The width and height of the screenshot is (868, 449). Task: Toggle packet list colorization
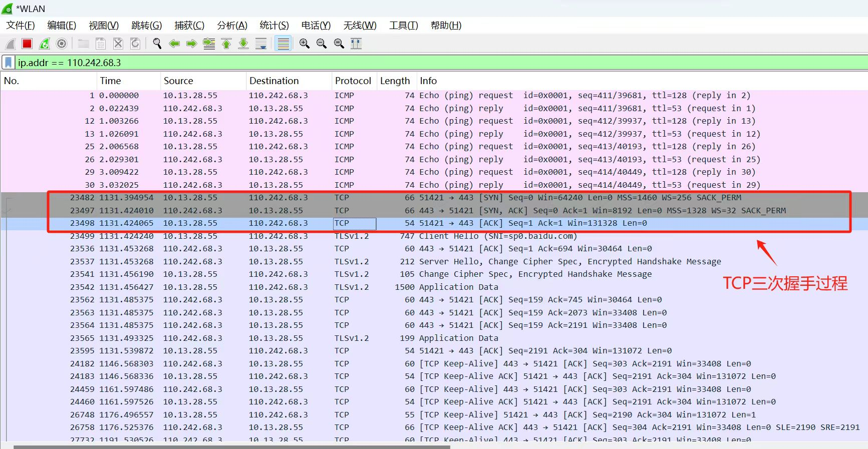(x=283, y=44)
